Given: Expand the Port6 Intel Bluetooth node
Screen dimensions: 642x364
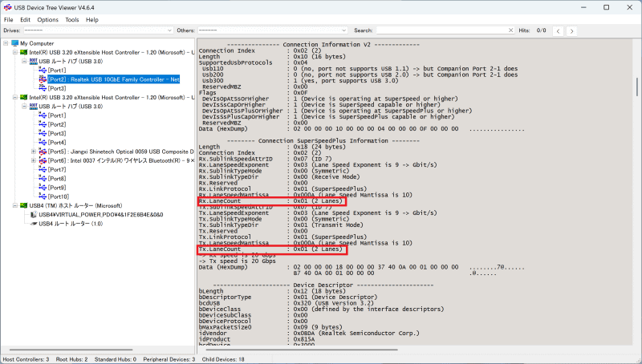Looking at the screenshot, I should point(33,160).
